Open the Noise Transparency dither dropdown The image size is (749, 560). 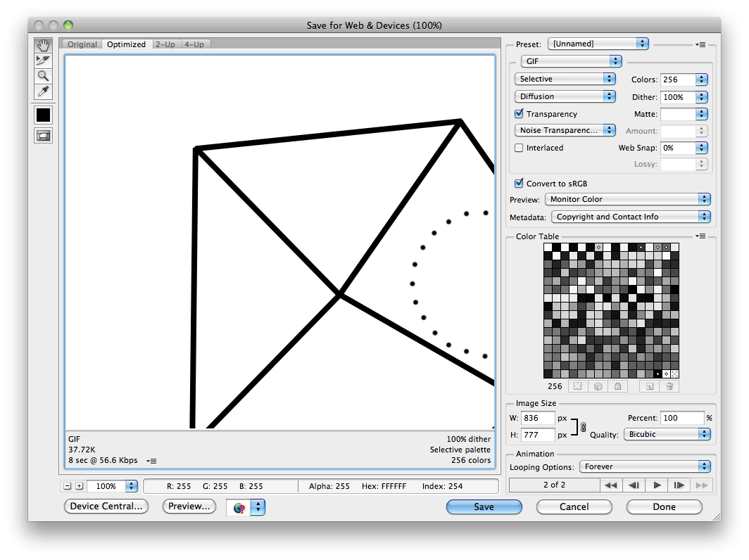click(x=565, y=130)
